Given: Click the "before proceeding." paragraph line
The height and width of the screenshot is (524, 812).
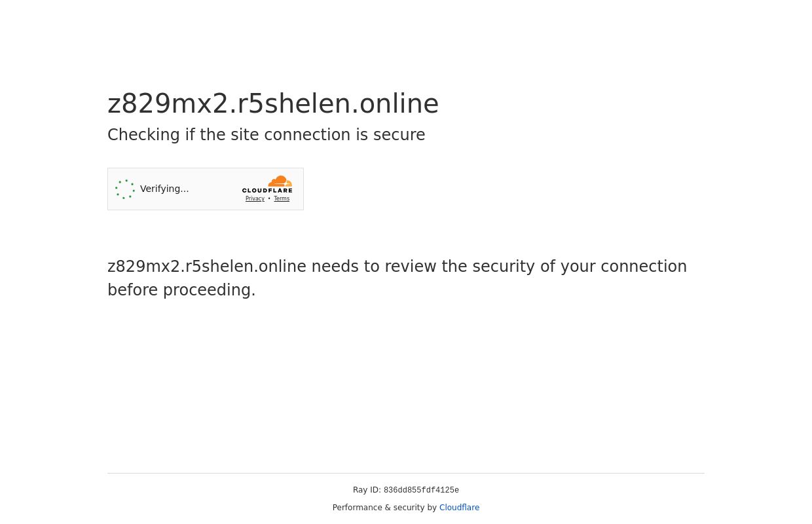Looking at the screenshot, I should [x=181, y=290].
